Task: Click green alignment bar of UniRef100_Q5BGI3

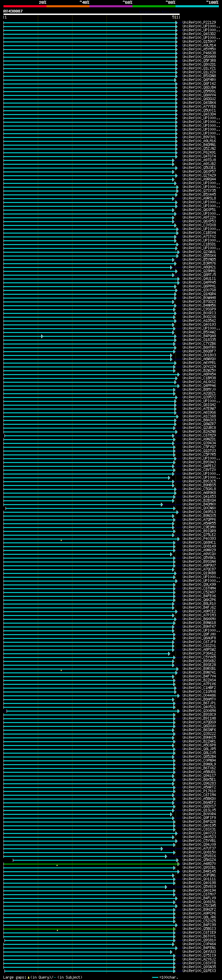Action: 89,929
